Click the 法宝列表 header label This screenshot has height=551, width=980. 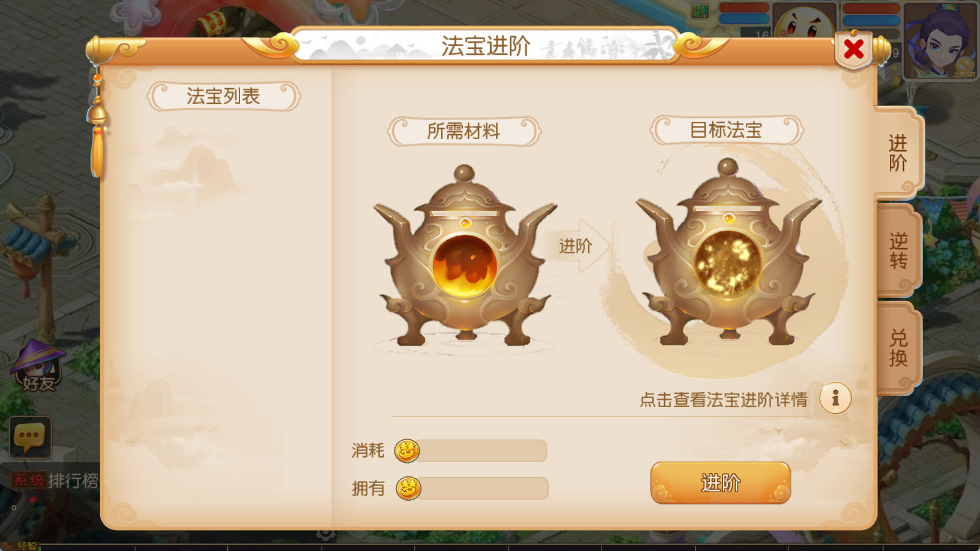click(x=224, y=96)
